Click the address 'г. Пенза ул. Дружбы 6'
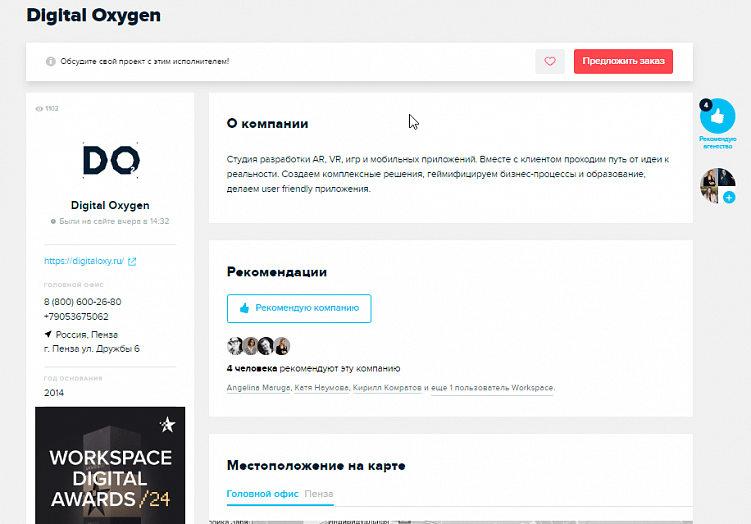The width and height of the screenshot is (751, 524). (91, 349)
